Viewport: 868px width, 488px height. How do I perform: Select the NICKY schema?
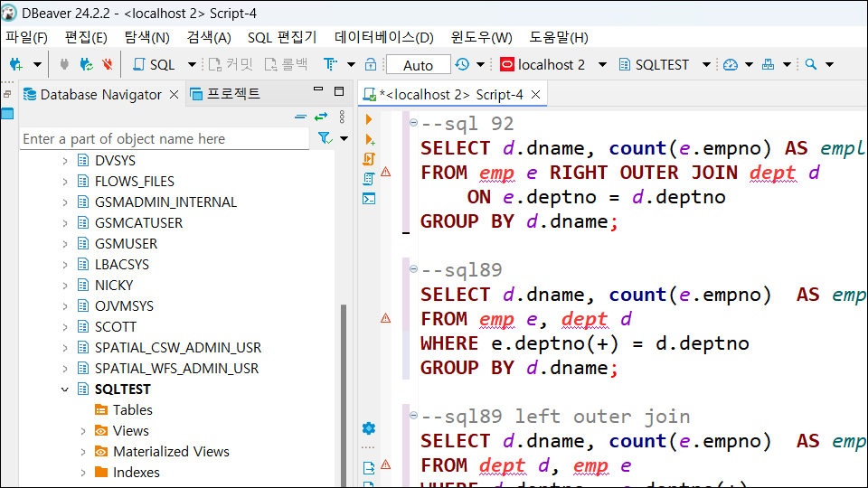coord(114,286)
